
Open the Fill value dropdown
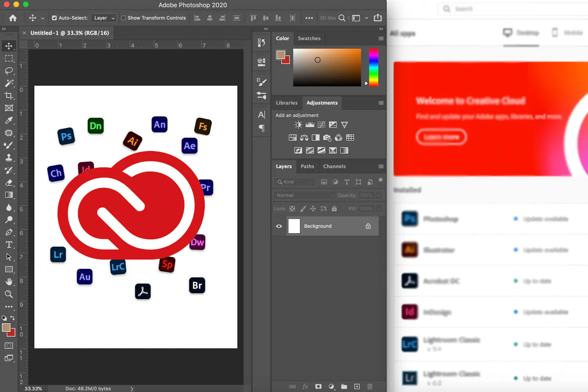point(379,209)
